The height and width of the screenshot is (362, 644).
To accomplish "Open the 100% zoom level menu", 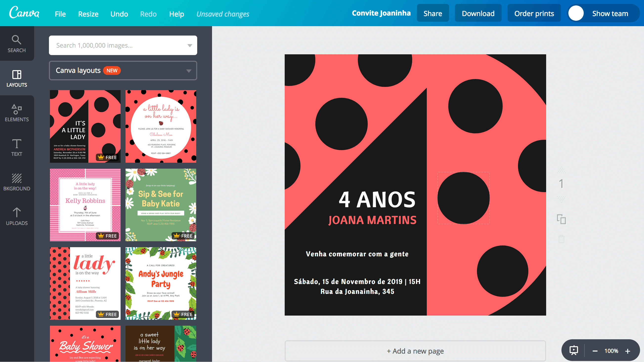I will [611, 351].
